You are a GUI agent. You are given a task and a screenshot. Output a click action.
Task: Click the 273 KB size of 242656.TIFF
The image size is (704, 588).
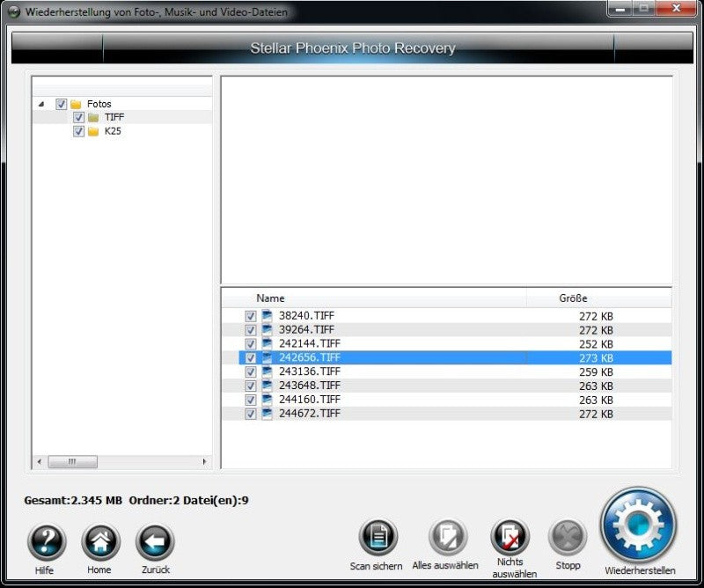[596, 358]
